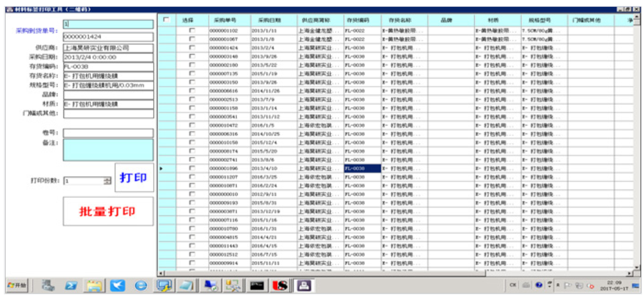Click the printer icon in system tray
This screenshot has width=644, height=295.
pos(526,285)
